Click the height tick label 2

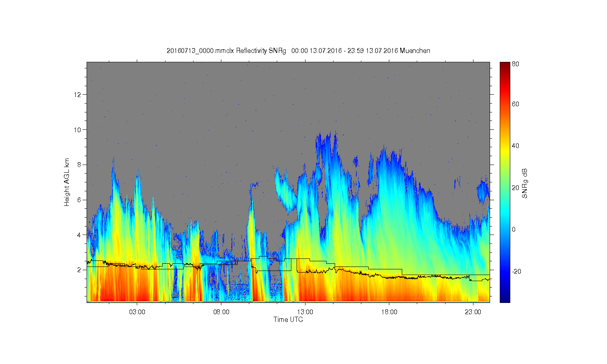[x=80, y=270]
